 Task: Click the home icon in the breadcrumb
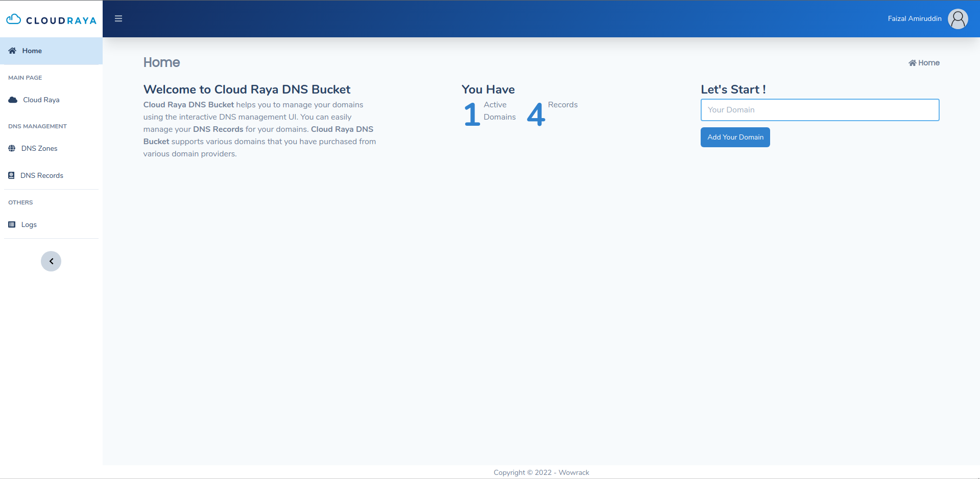pyautogui.click(x=912, y=62)
